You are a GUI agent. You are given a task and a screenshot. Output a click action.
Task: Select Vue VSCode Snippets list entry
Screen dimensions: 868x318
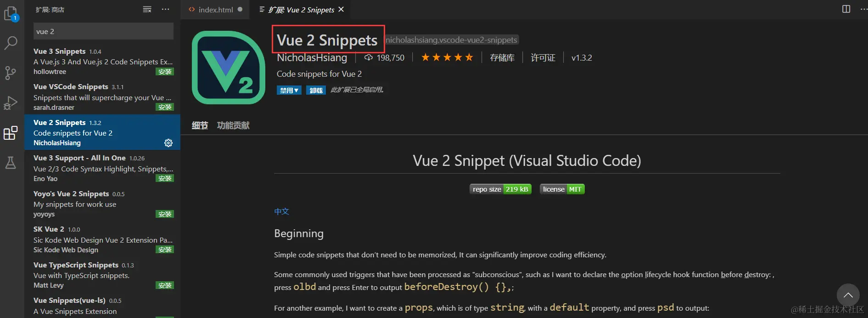click(102, 97)
